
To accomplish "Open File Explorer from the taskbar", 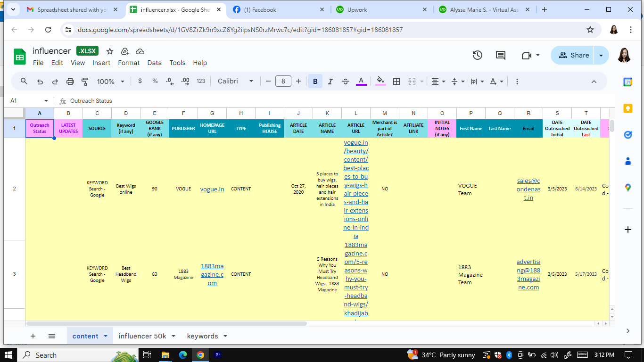I will pyautogui.click(x=165, y=355).
